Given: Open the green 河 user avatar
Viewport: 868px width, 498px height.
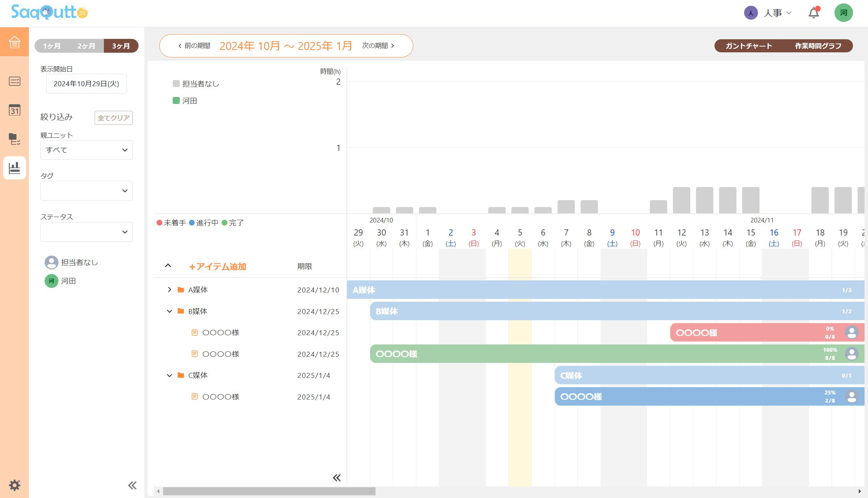Looking at the screenshot, I should coord(843,13).
